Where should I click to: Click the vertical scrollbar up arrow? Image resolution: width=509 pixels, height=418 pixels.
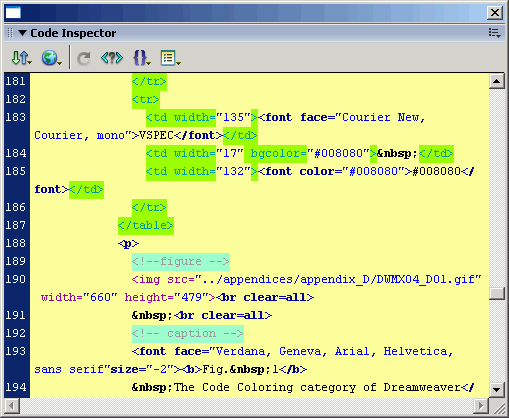pos(496,81)
